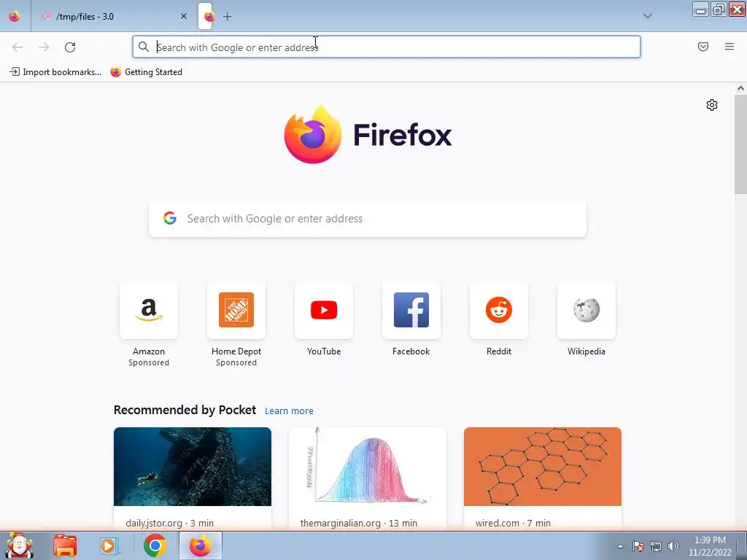Open the Getting Started bookmark
Viewport: 747px width, 560px height.
click(x=146, y=72)
